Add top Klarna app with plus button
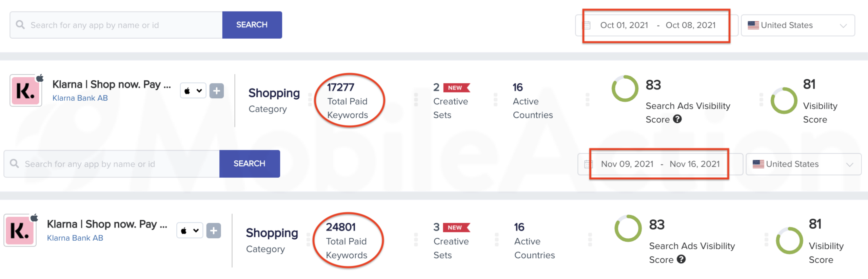This screenshot has width=868, height=279. pos(217,91)
